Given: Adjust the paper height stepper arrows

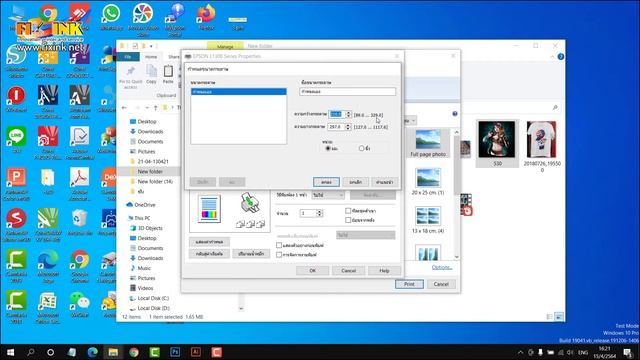Looking at the screenshot, I should click(x=348, y=127).
